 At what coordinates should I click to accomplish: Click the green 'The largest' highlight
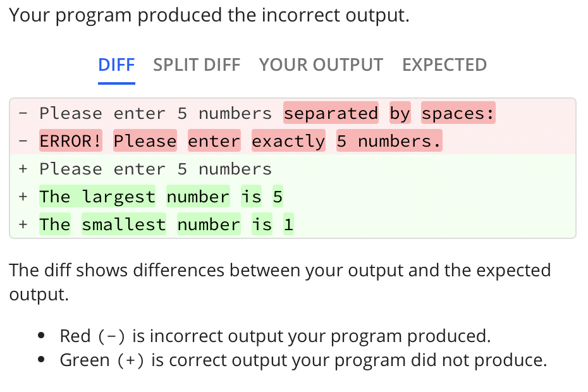pyautogui.click(x=97, y=197)
